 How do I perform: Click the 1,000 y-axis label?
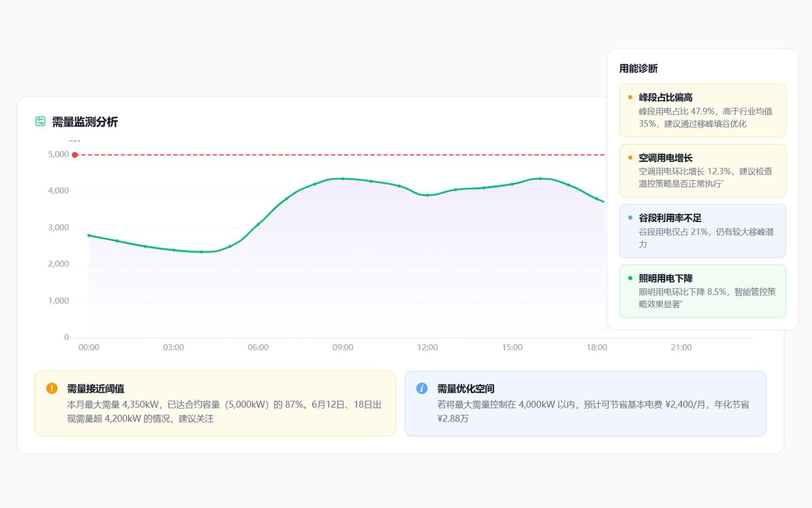coord(58,301)
